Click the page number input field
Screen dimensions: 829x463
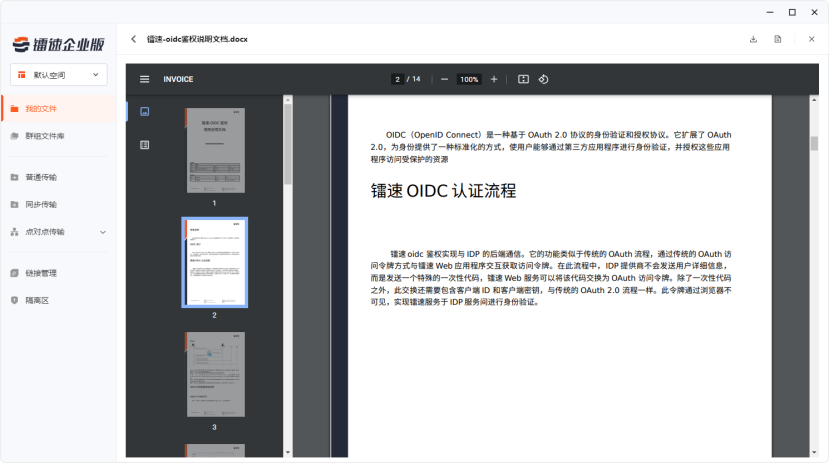[x=397, y=79]
